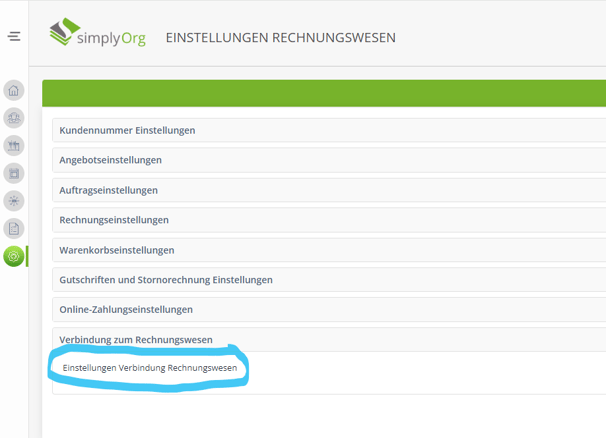Collapse Verbindung zum Rechnungswesen section

[136, 340]
